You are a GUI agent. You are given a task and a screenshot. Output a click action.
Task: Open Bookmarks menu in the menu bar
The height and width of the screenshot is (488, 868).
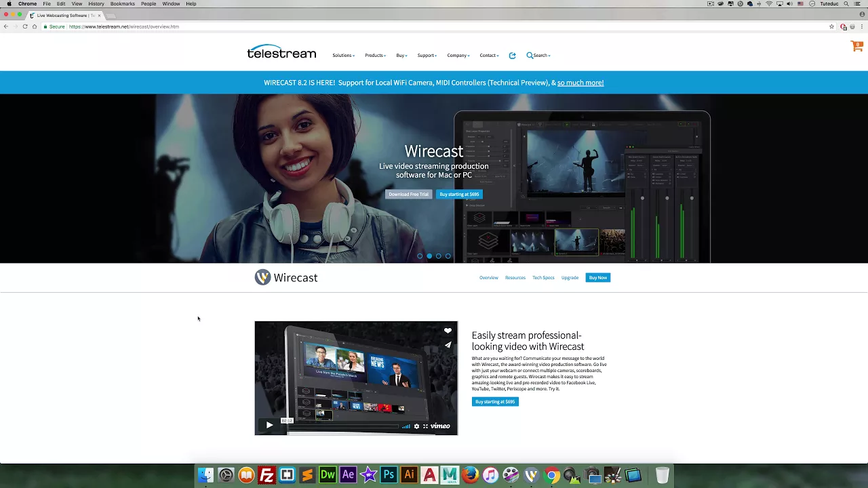coord(123,4)
